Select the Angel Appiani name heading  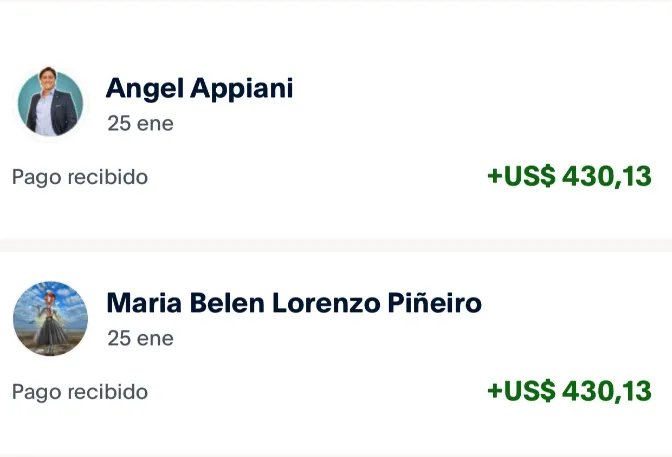click(199, 89)
